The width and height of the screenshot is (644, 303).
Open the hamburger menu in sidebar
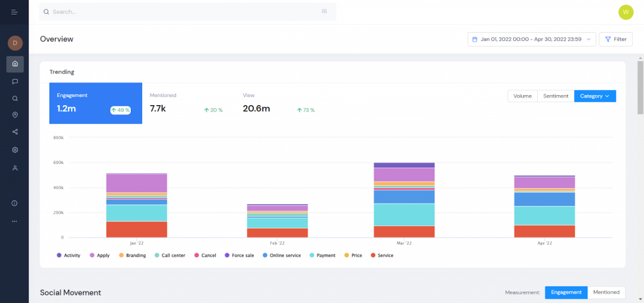click(14, 12)
